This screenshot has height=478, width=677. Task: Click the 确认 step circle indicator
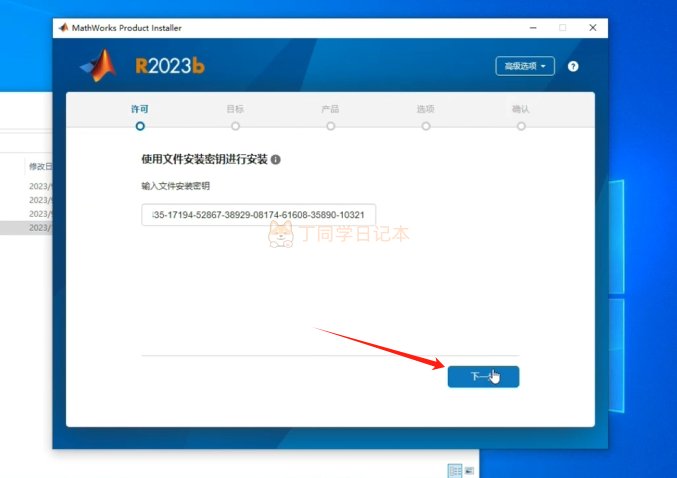tap(521, 126)
